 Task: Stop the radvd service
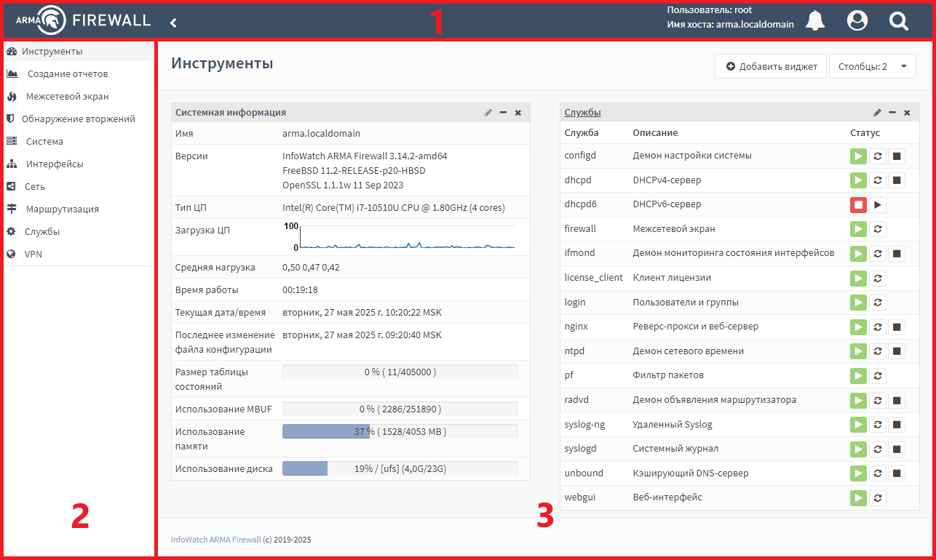[x=897, y=400]
